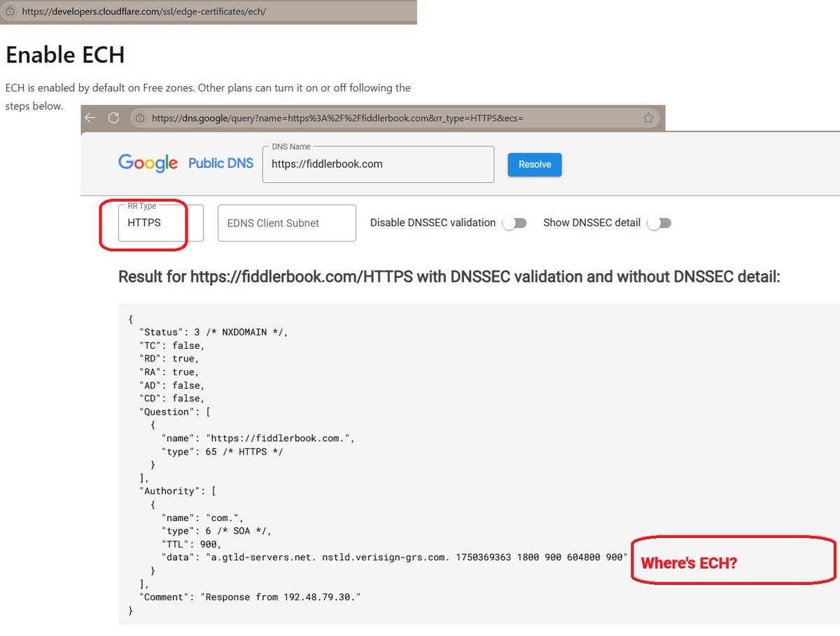Reload the dns.google page

pos(114,118)
